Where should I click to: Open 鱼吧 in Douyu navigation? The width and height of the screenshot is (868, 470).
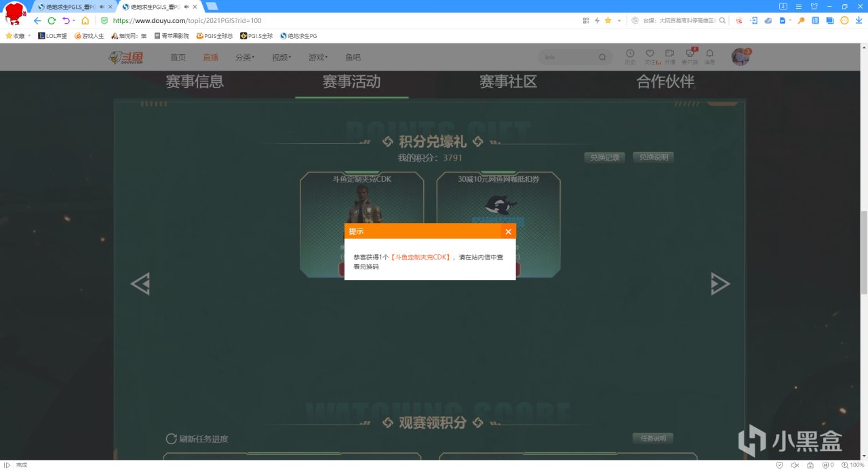[353, 58]
